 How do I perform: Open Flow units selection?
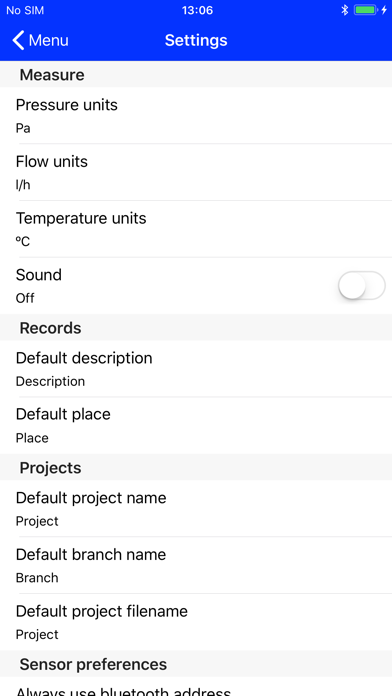pos(196,172)
